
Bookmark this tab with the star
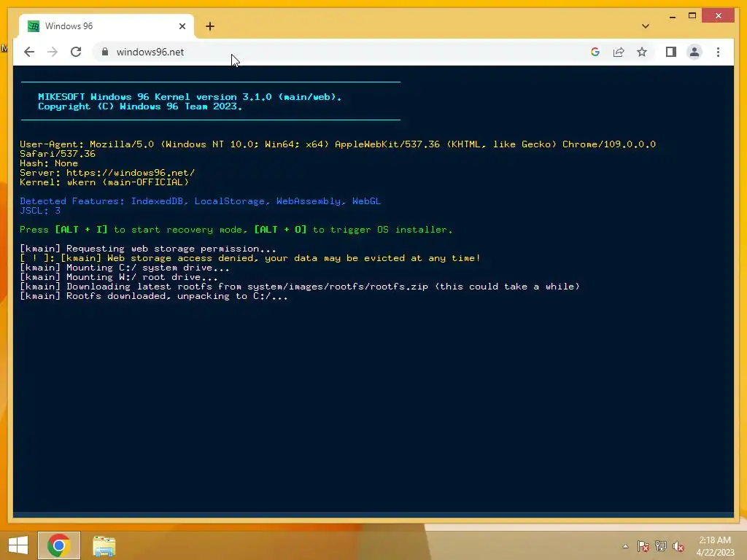pyautogui.click(x=642, y=52)
